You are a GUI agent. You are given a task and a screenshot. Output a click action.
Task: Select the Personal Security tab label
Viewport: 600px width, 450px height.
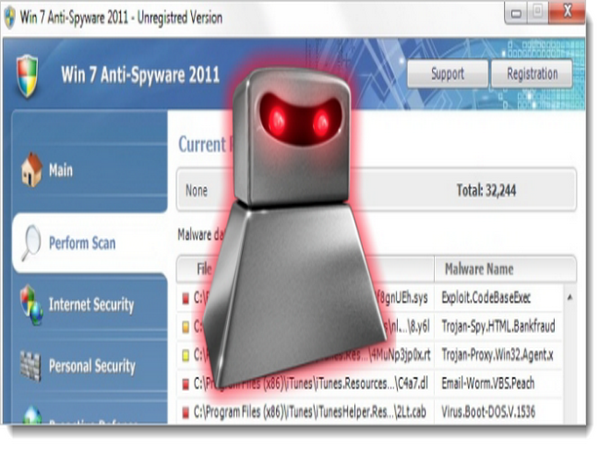pos(92,366)
